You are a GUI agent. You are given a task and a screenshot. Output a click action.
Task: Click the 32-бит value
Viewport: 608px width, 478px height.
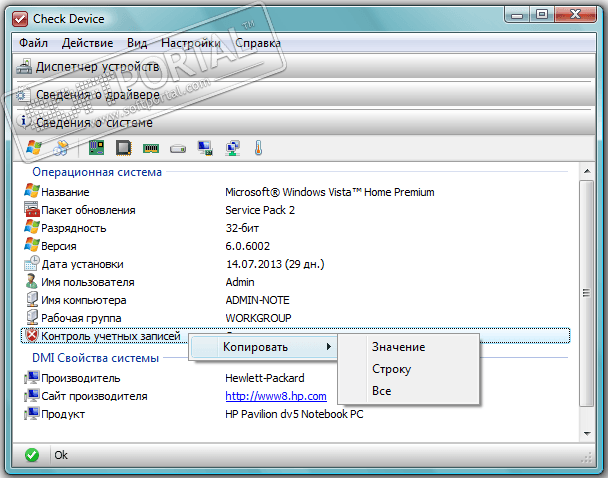[242, 228]
